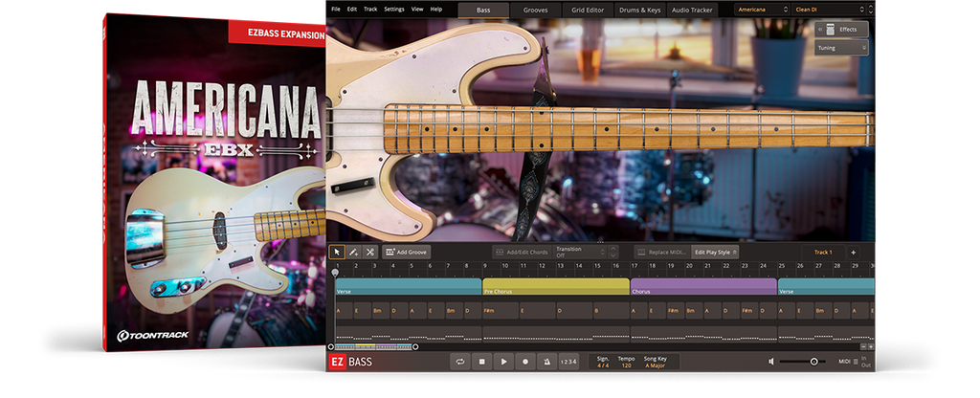Click the right overview range handle
Viewport: 980px width, 398px height.
(415, 346)
